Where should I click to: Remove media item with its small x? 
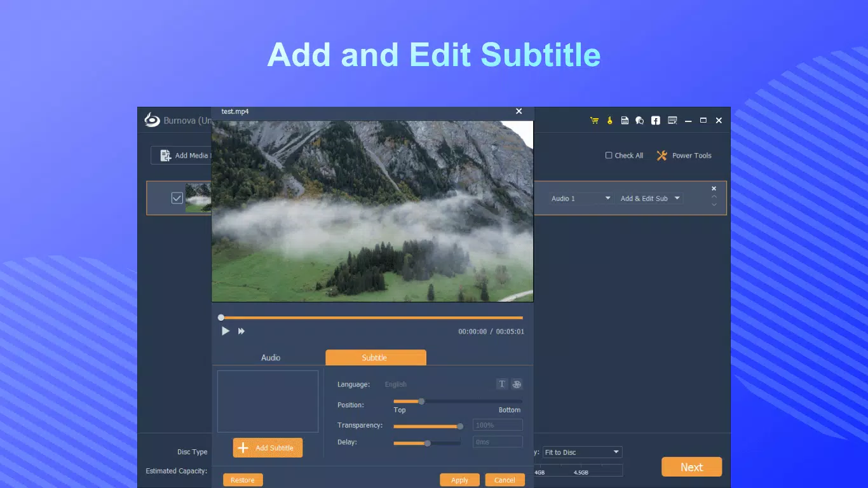coord(714,189)
